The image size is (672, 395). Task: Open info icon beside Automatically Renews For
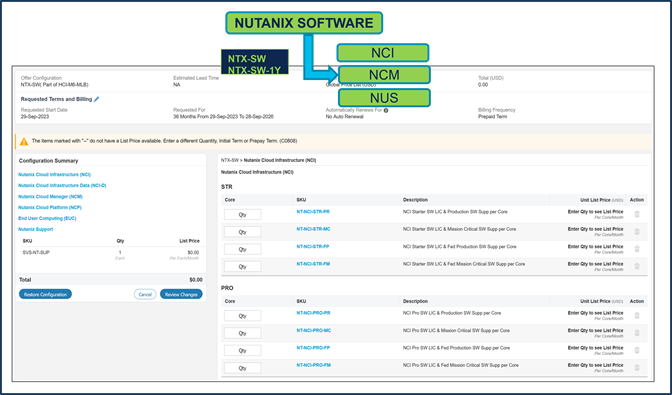[386, 111]
